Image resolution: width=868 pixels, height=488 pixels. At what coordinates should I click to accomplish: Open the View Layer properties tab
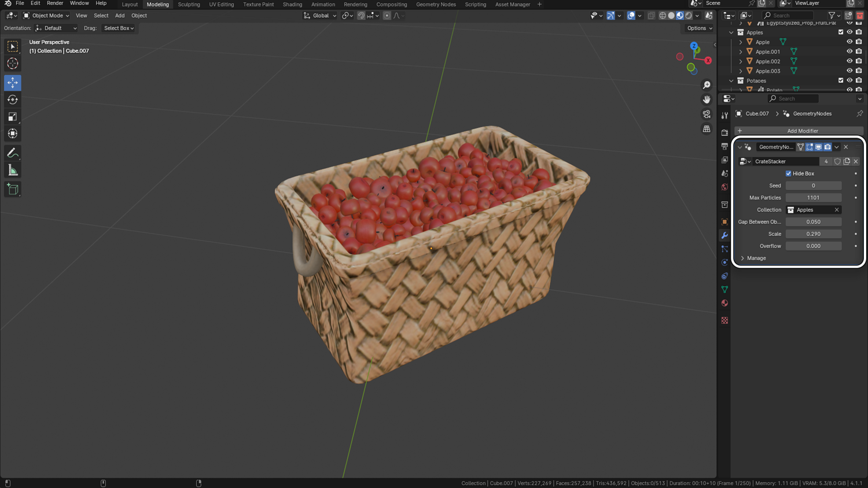coord(724,160)
